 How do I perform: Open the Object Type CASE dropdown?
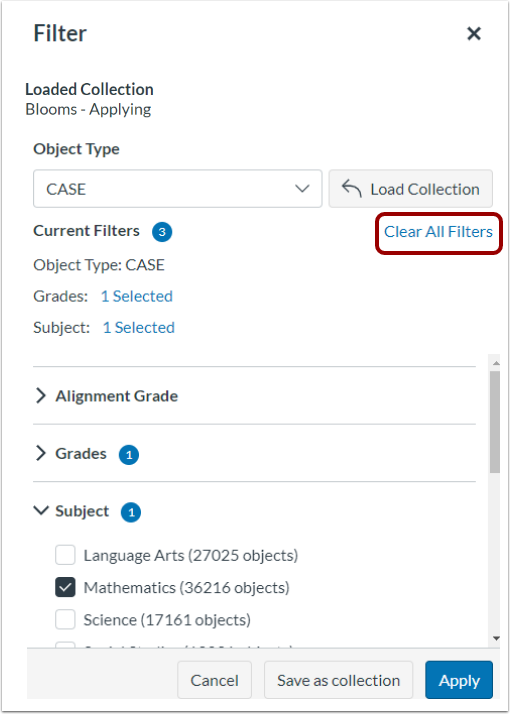pyautogui.click(x=178, y=189)
